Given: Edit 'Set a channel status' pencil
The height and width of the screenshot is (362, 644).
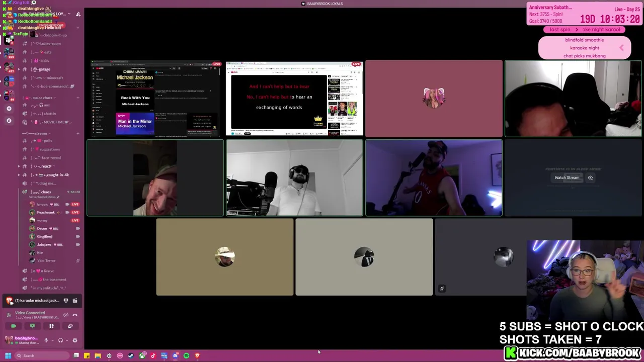Looking at the screenshot, I should (57, 197).
